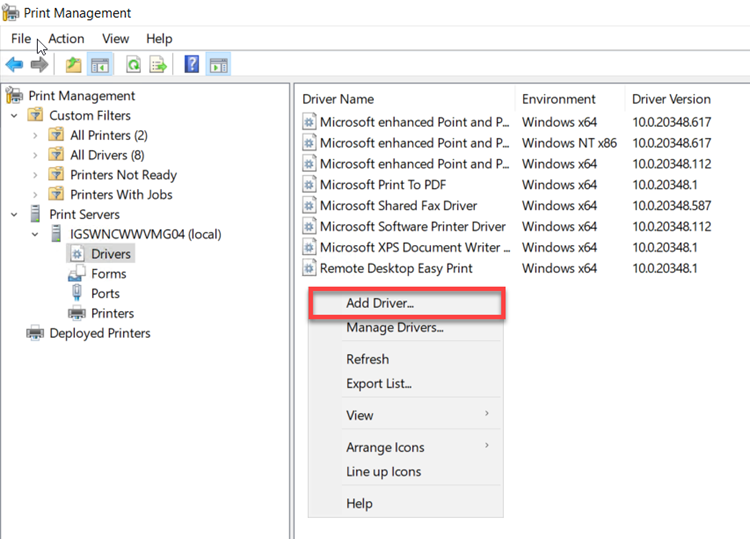
Task: Sort by the Driver Version column header
Action: [670, 99]
